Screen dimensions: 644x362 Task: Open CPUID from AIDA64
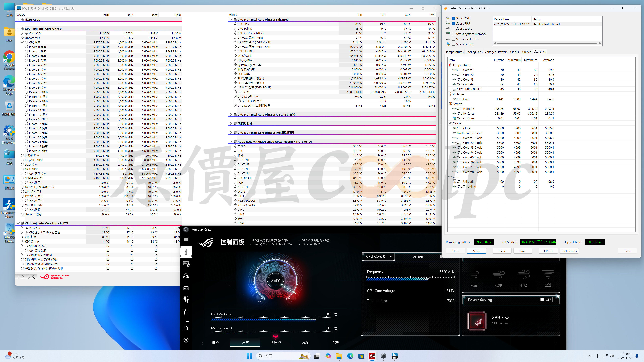548,251
